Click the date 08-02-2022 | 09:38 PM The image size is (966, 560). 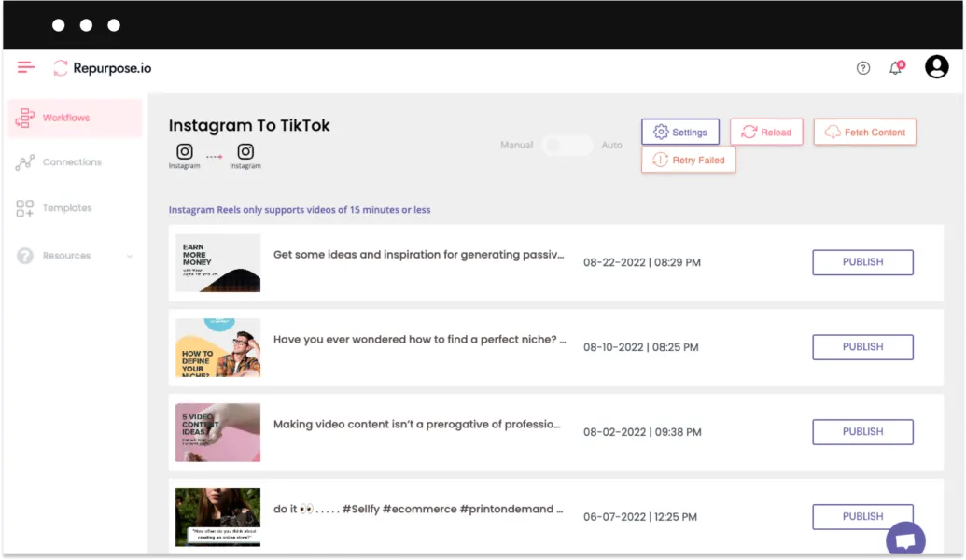click(x=642, y=432)
